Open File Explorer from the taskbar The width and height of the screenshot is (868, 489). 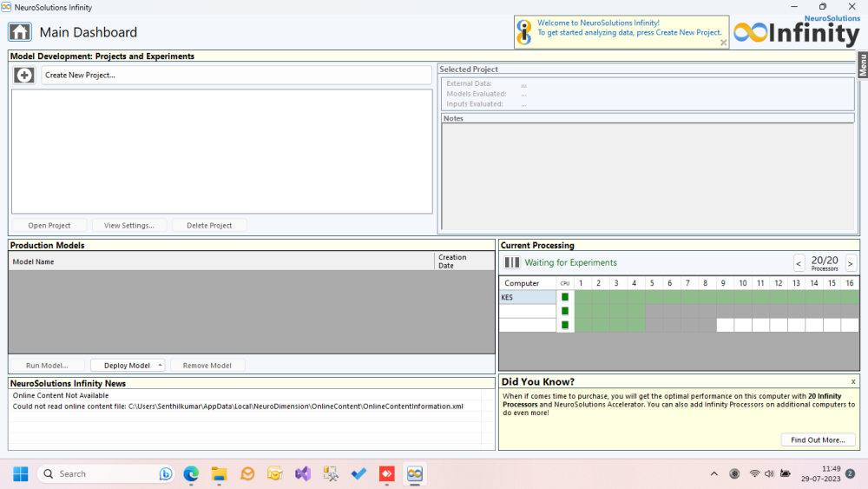pyautogui.click(x=219, y=473)
